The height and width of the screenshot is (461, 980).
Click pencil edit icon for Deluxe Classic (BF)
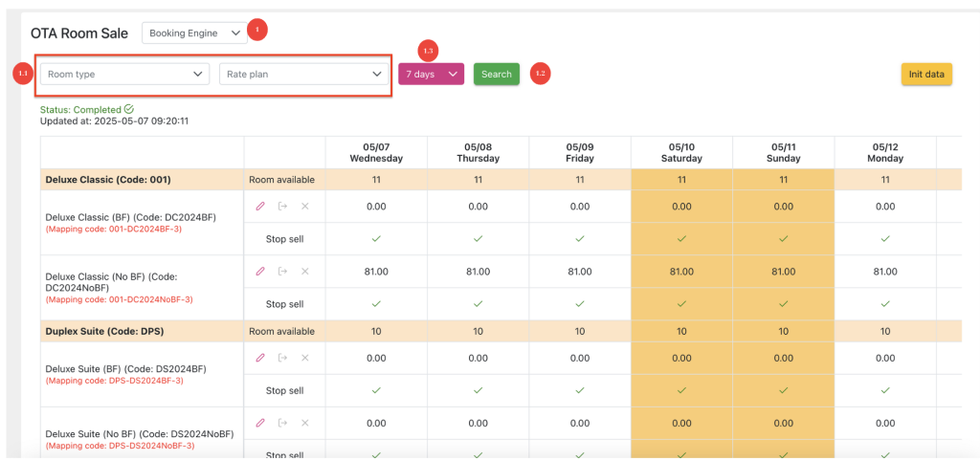click(260, 206)
